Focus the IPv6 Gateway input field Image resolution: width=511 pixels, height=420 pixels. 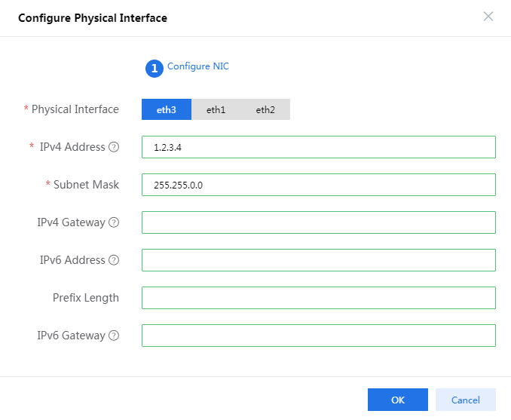point(318,336)
